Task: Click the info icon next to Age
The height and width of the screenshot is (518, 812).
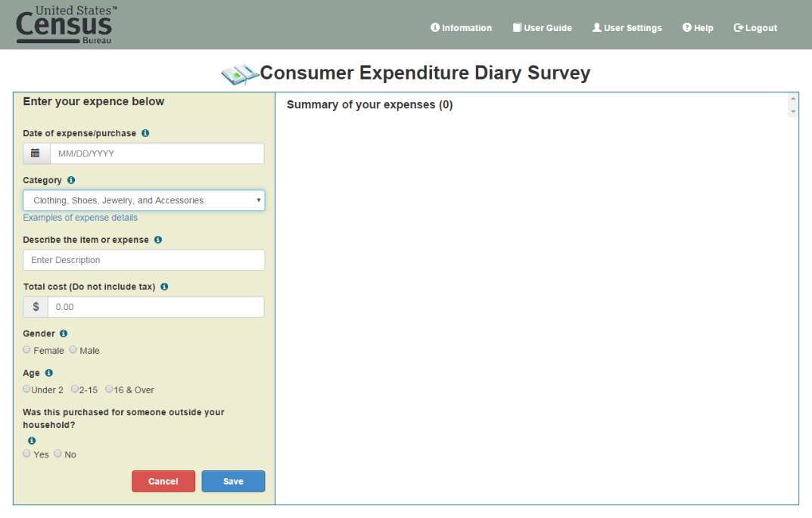Action: click(49, 373)
